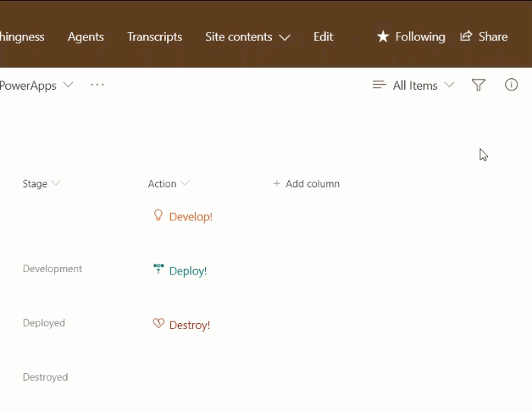Open the three-dots more options menu

[97, 85]
